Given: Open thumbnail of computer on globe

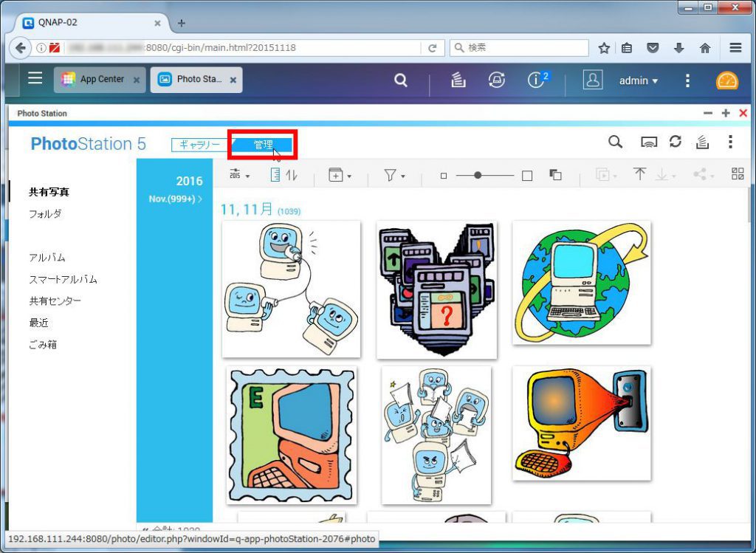Looking at the screenshot, I should 582,283.
